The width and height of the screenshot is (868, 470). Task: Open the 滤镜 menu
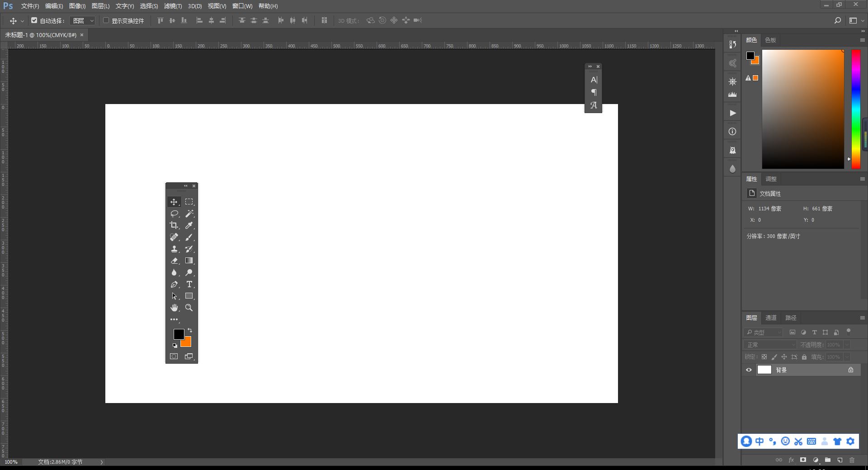tap(173, 6)
